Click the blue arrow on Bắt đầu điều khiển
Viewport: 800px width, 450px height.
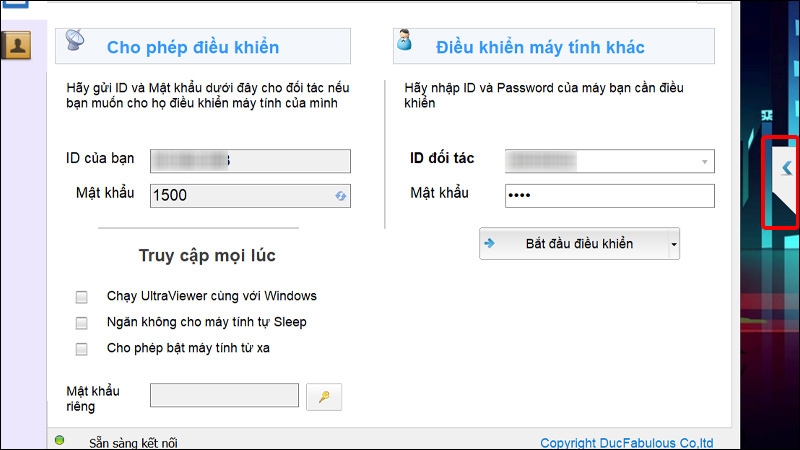tap(491, 243)
